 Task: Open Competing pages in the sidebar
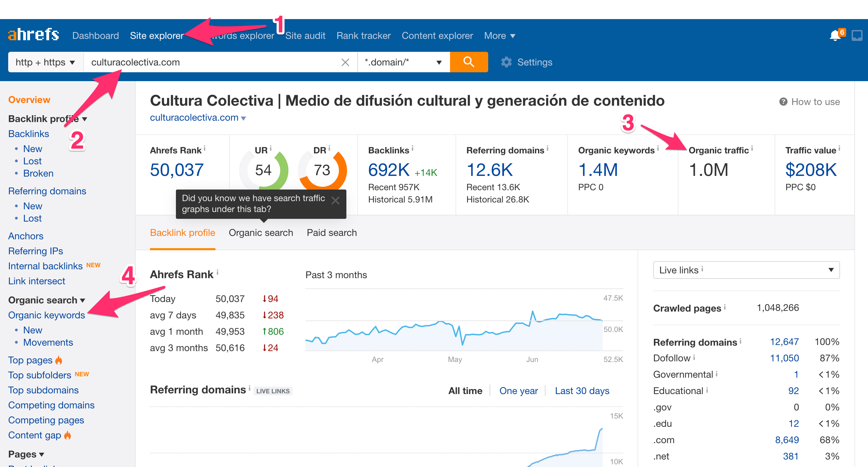(46, 420)
